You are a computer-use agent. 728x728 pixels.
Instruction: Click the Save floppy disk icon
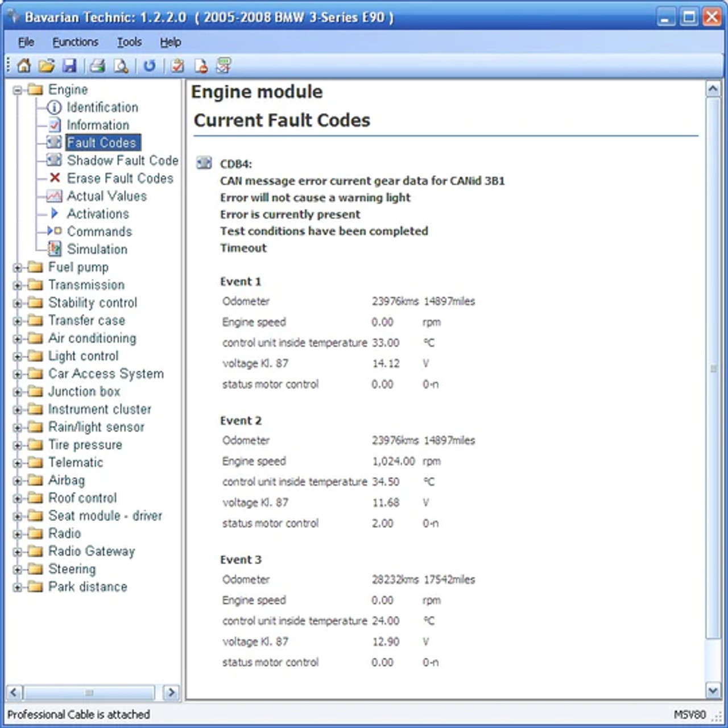(x=69, y=66)
